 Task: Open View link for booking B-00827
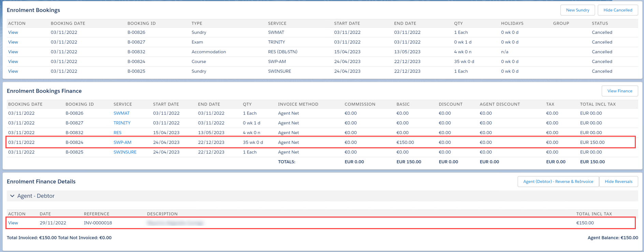(x=13, y=42)
